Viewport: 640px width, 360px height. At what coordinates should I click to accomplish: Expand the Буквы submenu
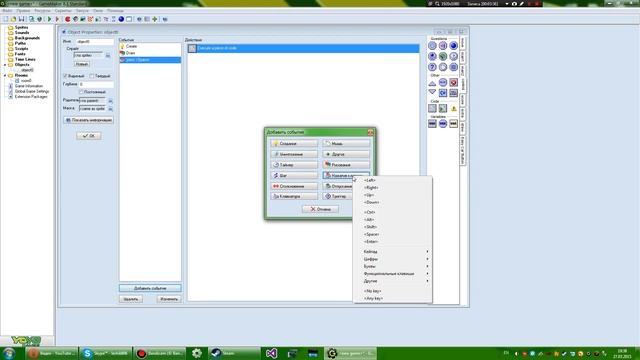pos(392,266)
